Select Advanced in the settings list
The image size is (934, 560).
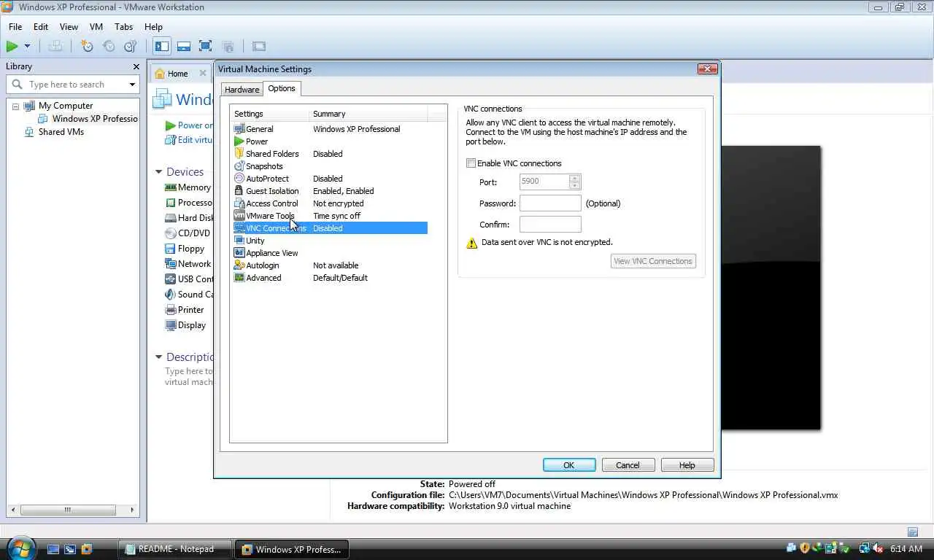263,278
